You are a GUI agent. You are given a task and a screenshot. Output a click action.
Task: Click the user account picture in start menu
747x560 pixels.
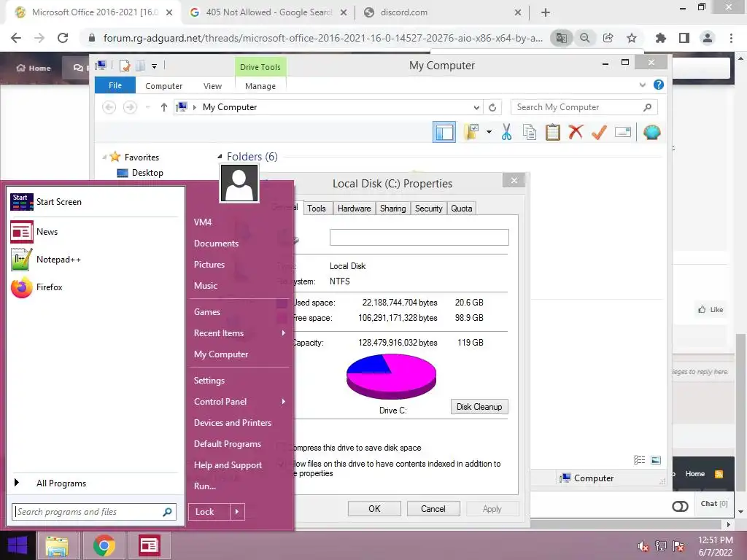click(x=239, y=183)
